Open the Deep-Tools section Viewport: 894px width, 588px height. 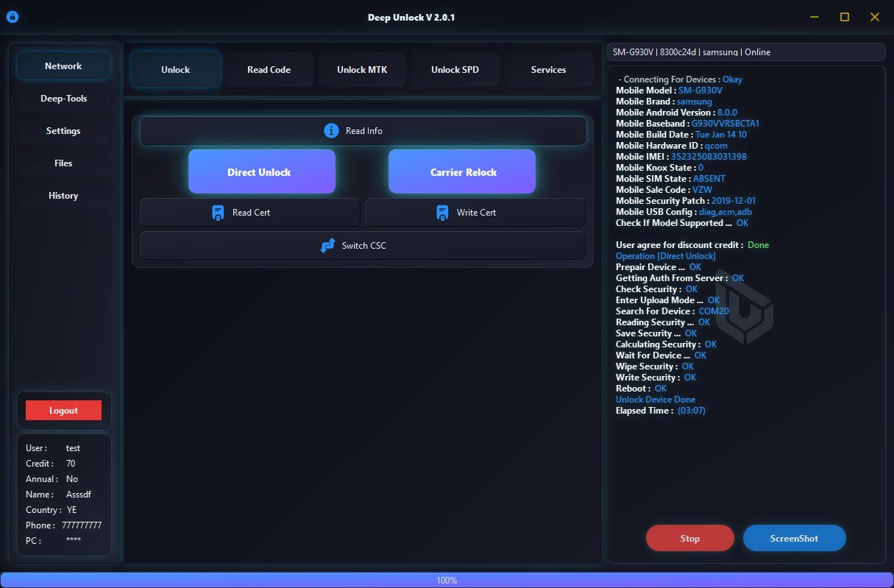[63, 98]
